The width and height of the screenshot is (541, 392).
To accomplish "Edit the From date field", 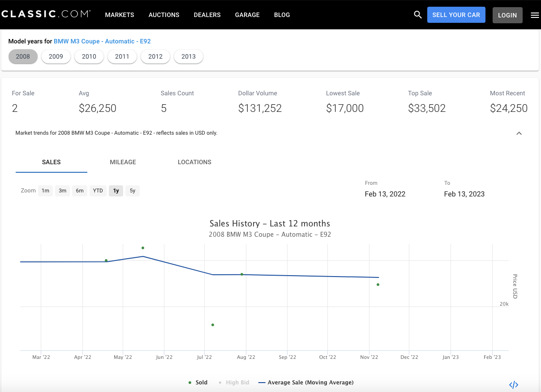I will point(385,194).
